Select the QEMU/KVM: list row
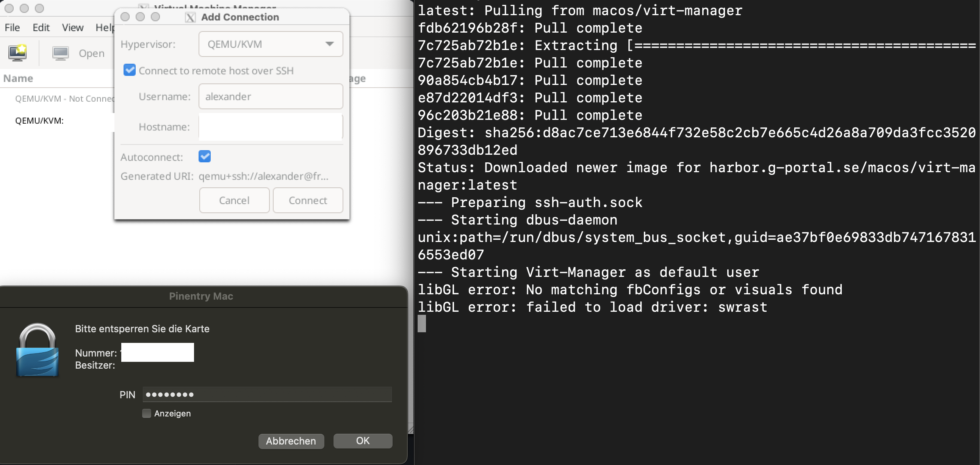The image size is (980, 465). click(39, 121)
